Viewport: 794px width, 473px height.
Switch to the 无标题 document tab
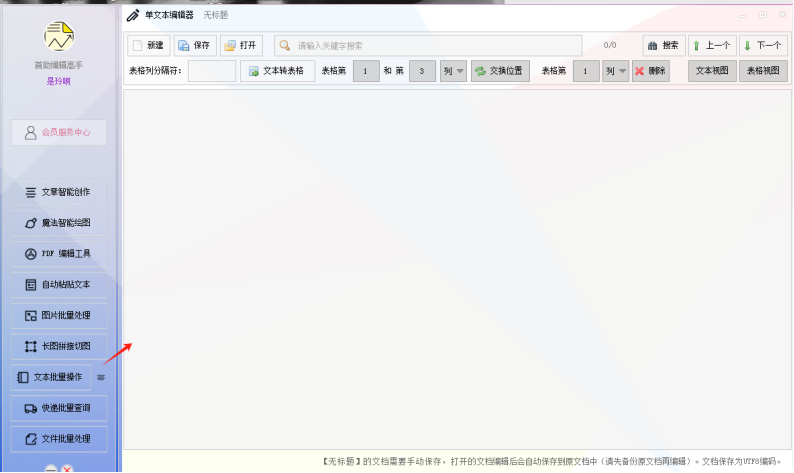(x=216, y=15)
